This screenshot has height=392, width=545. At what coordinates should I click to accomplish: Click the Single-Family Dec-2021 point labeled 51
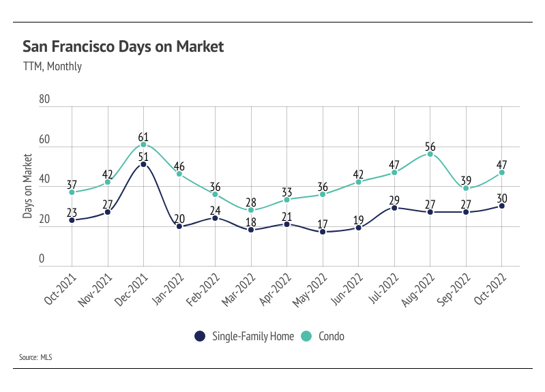[x=143, y=164]
